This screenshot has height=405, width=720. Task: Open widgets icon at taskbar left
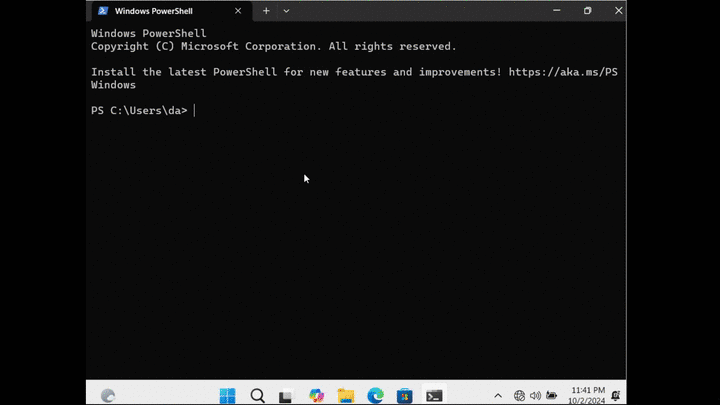point(108,395)
